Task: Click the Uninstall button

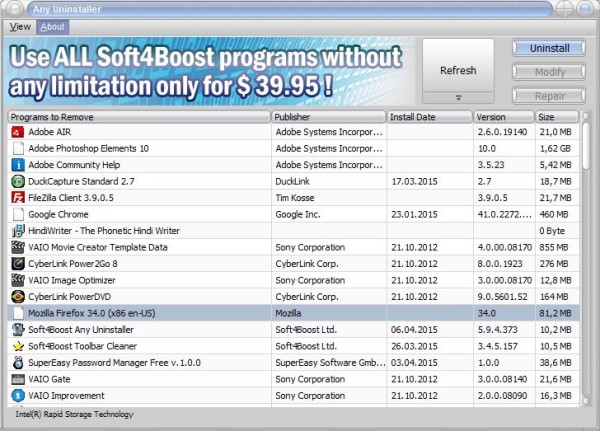Action: [549, 48]
